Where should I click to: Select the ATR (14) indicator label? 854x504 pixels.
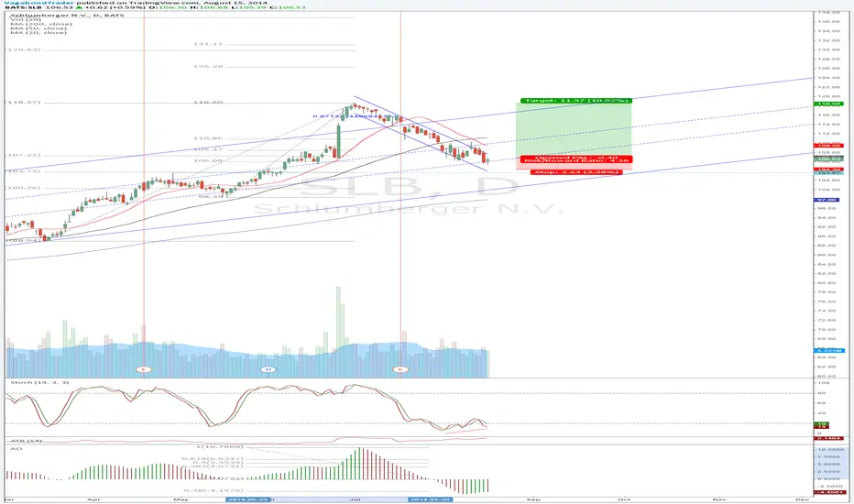(26, 441)
